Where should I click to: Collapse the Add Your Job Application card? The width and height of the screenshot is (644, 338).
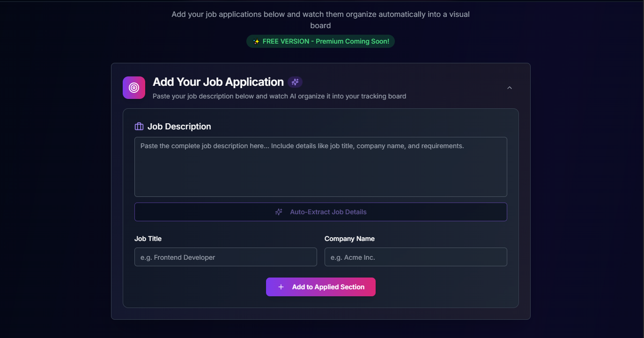(510, 88)
